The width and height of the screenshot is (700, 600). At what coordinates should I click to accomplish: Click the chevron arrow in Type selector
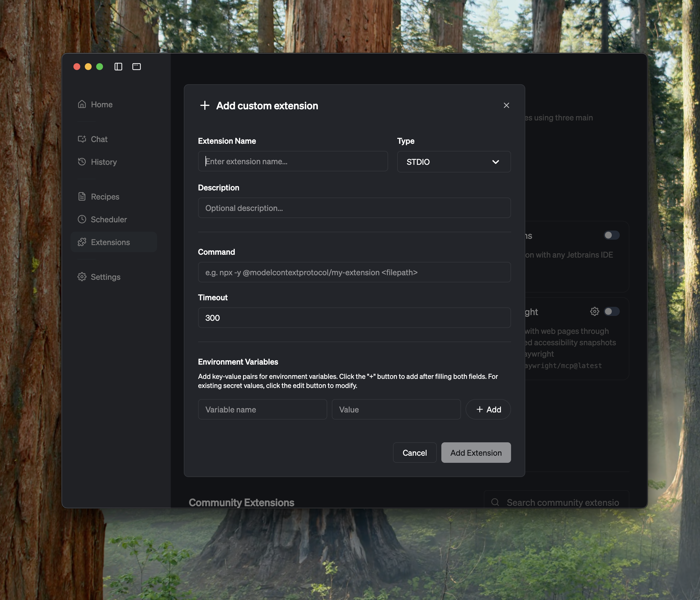pyautogui.click(x=495, y=162)
